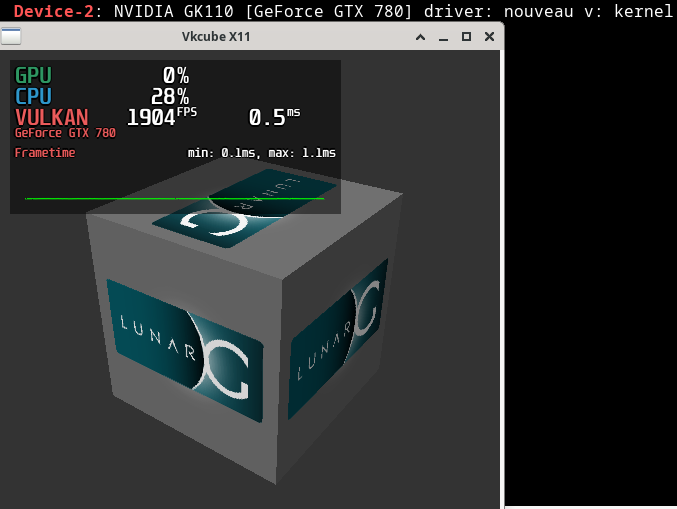The image size is (677, 509).
Task: Click the nouveau driver text in terminal
Action: [538, 11]
